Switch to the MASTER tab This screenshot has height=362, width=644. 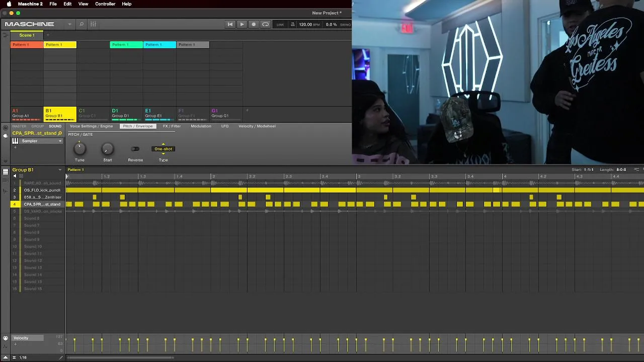click(x=19, y=126)
